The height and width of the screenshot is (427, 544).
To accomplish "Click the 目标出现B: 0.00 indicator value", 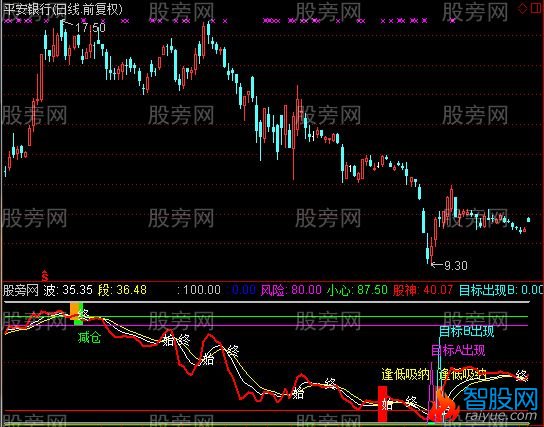I will point(501,290).
